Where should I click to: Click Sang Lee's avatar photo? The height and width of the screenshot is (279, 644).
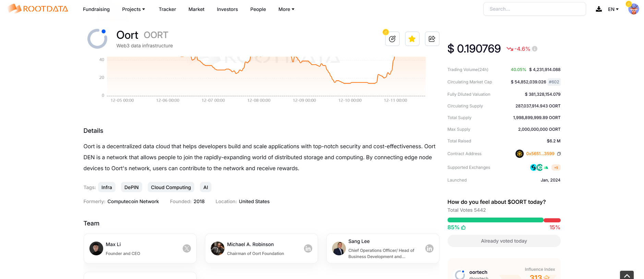pyautogui.click(x=339, y=248)
